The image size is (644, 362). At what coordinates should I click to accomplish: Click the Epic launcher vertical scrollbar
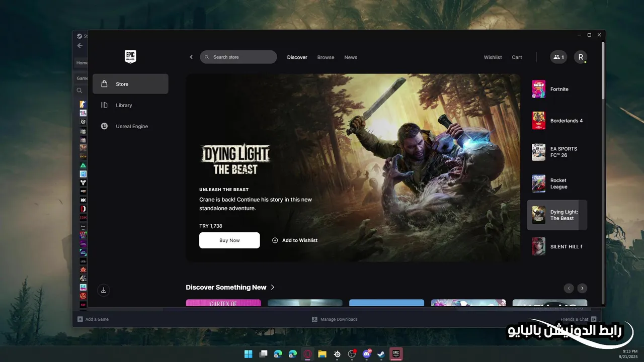(603, 70)
